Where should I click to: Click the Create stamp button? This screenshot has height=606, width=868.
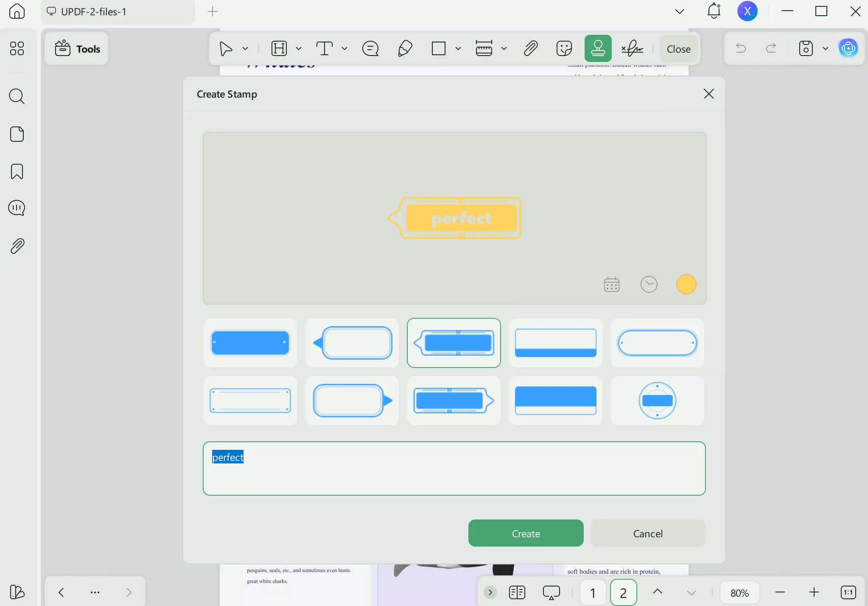(x=525, y=533)
